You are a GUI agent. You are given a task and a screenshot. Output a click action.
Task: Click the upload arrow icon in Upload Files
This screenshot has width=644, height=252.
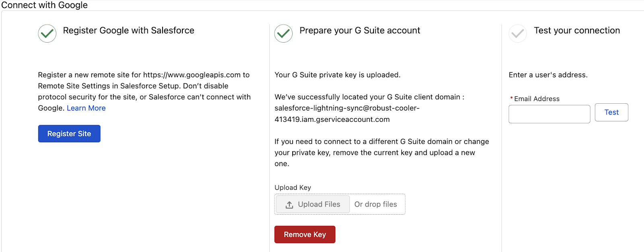(289, 205)
